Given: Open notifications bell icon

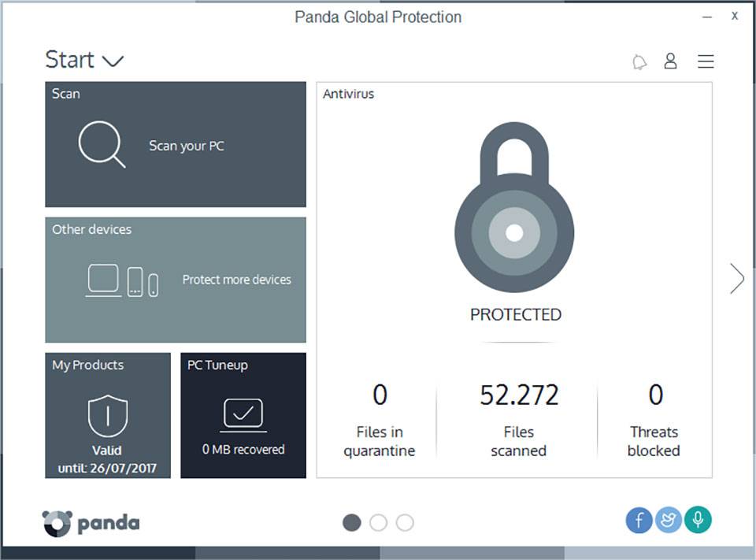Looking at the screenshot, I should pos(639,61).
